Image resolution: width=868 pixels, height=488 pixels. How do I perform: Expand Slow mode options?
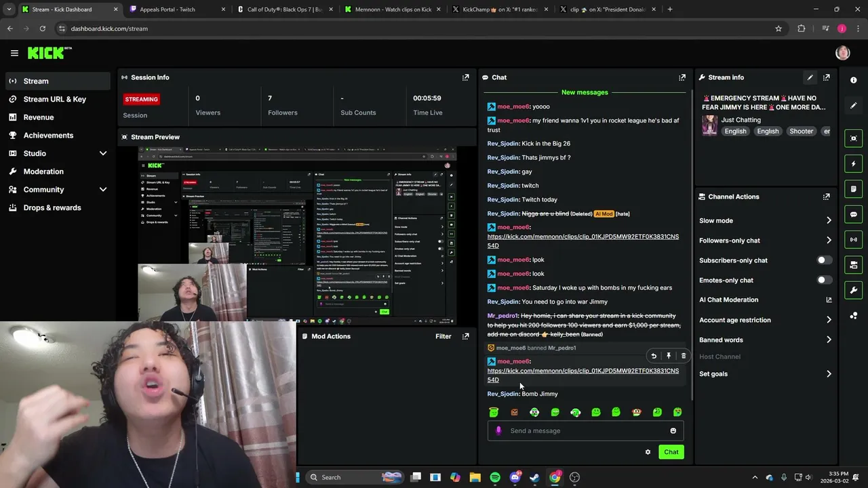[x=829, y=220]
